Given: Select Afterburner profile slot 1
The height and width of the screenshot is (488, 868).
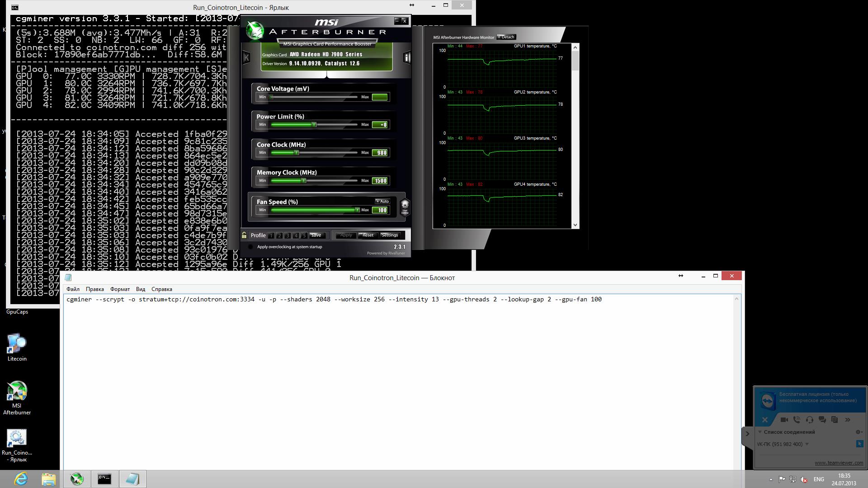Looking at the screenshot, I should click(x=271, y=235).
